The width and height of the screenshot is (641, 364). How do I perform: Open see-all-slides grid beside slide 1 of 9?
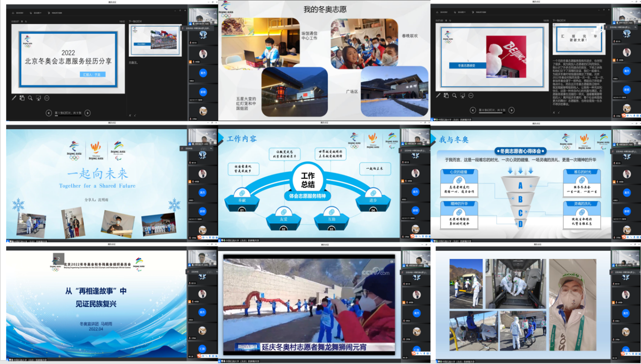(22, 98)
